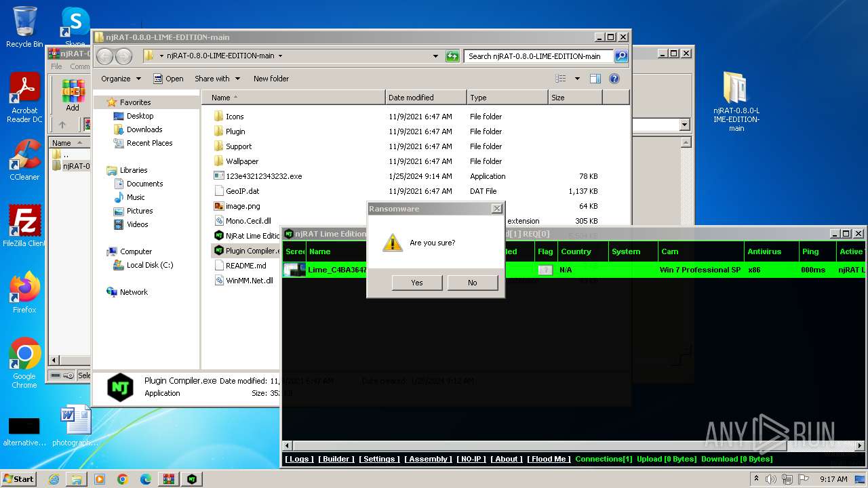Viewport: 868px width, 488px height.
Task: Select the Plugin Compiler.exe file
Action: [247, 251]
